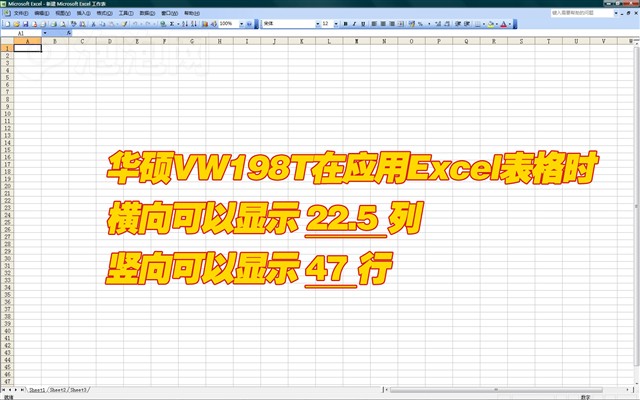Click the Format Painter brush icon

[x=124, y=24]
